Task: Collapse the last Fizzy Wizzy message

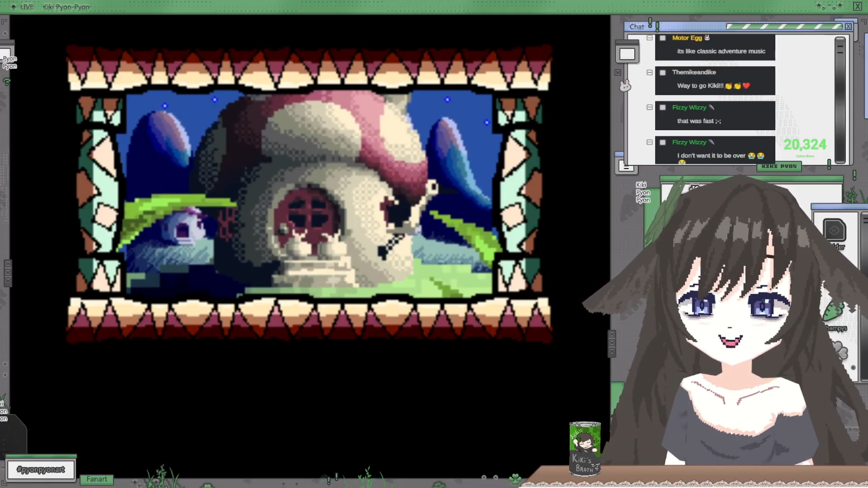Action: [650, 142]
